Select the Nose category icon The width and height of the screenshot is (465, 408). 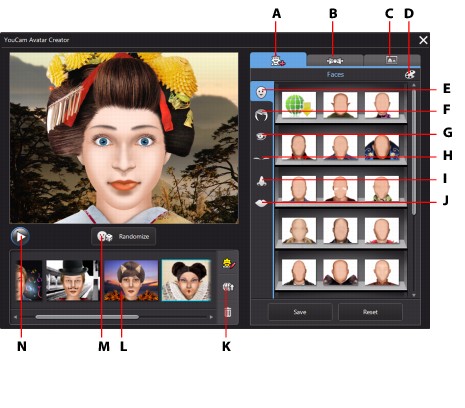point(261,181)
